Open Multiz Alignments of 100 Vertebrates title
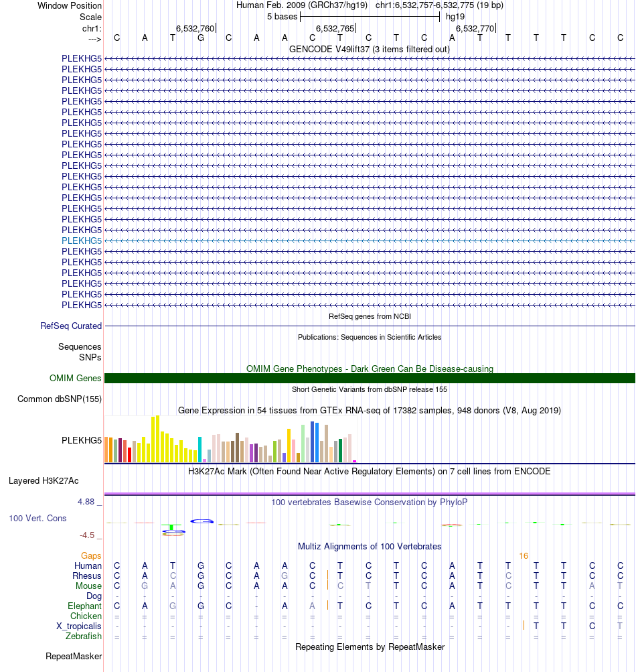636x672 pixels. 369,547
